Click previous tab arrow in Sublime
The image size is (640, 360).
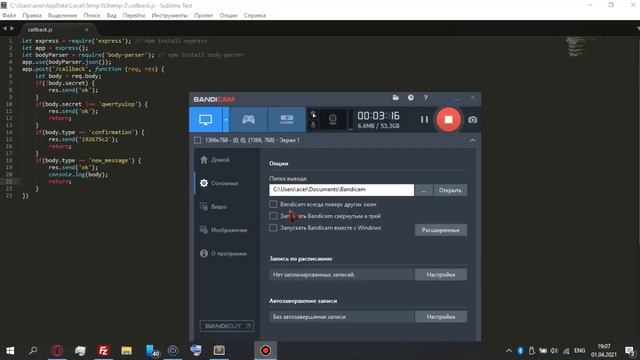pos(5,29)
